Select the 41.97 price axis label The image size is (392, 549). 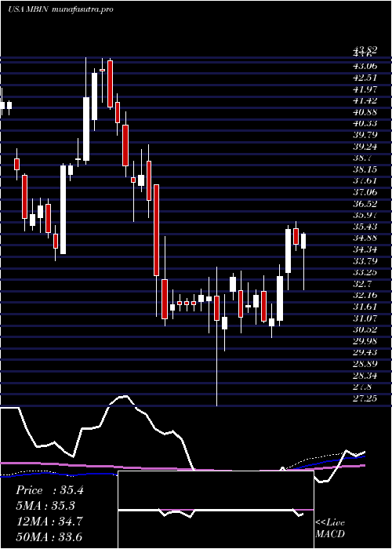pyautogui.click(x=365, y=89)
